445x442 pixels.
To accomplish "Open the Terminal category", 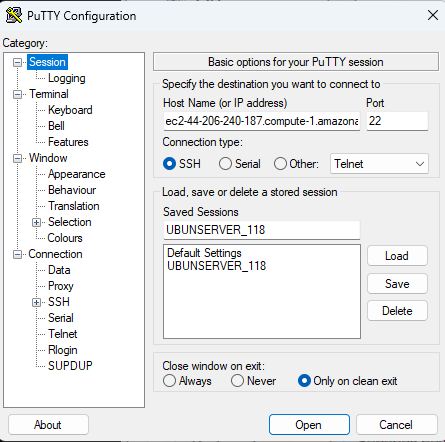I will 49,94.
